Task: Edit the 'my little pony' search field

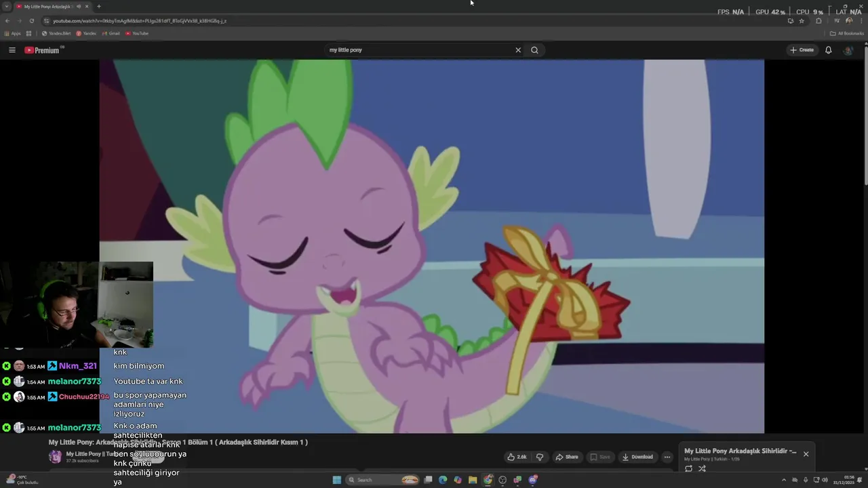Action: click(419, 50)
